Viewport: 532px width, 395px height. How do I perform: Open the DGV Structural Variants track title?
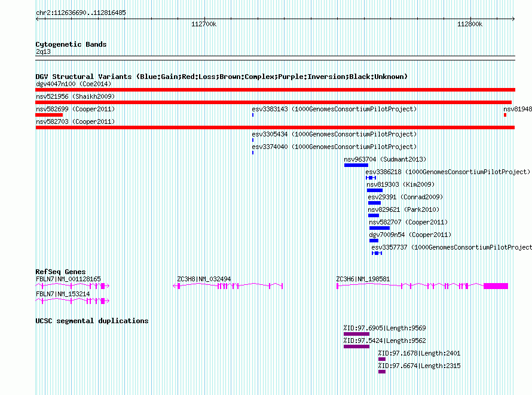coord(221,77)
